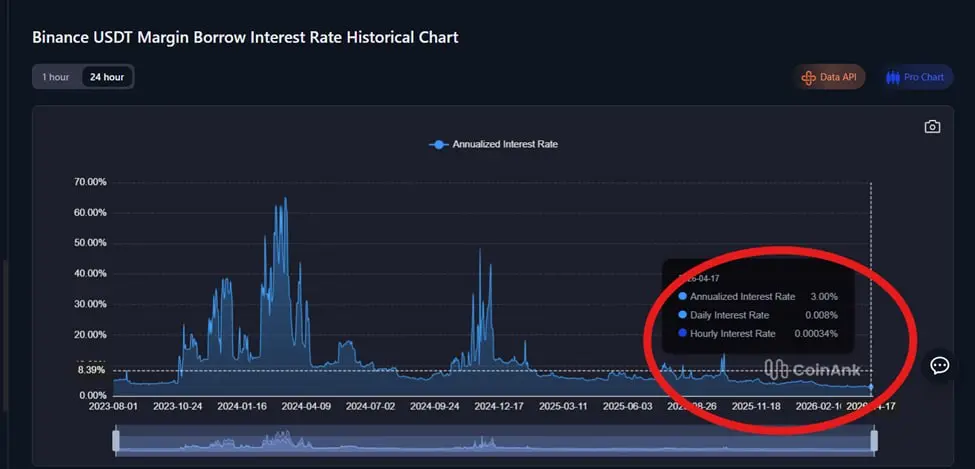Click the chart heading 'Binance USDT Margin Borrow Interest Rate Historical Chart'
Screen dimensions: 975x469
pyautogui.click(x=246, y=37)
